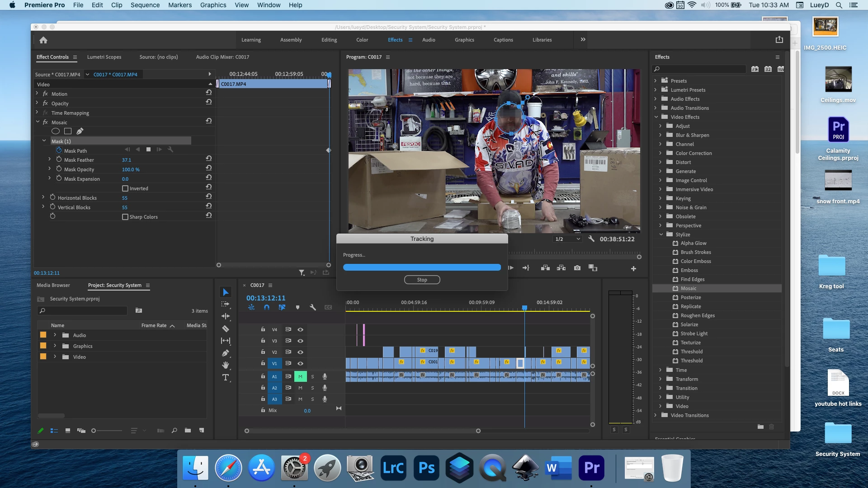Viewport: 868px width, 488px height.
Task: Click the Export Frame camera icon
Action: [577, 268]
